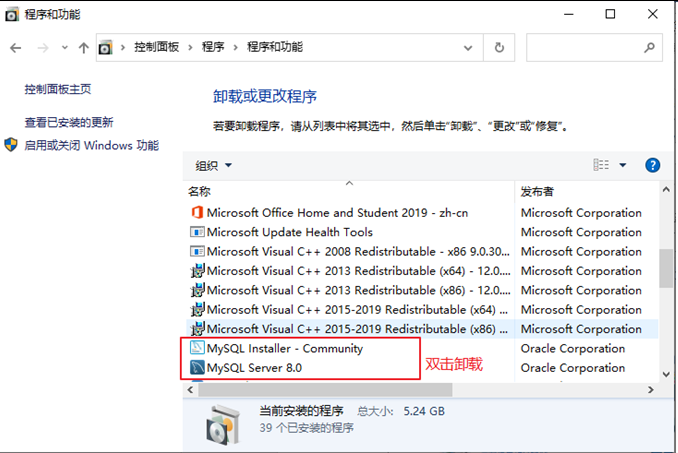Open more view options dropdown arrow
The image size is (678, 453).
pyautogui.click(x=623, y=165)
